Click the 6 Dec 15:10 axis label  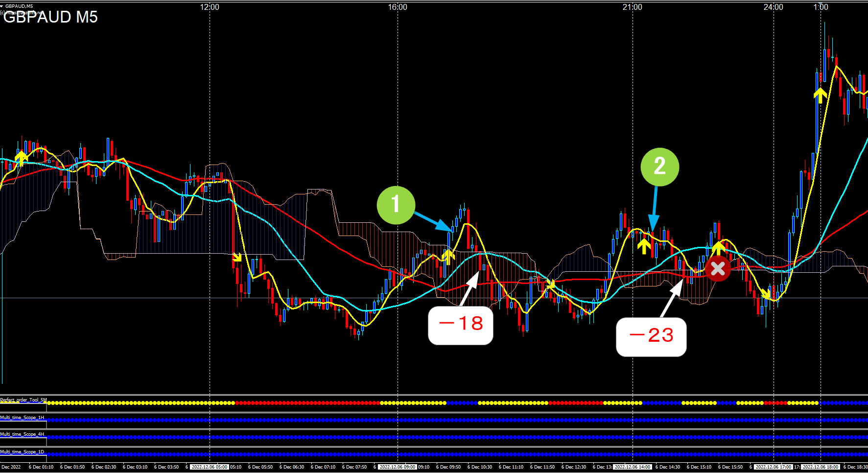pos(699,467)
